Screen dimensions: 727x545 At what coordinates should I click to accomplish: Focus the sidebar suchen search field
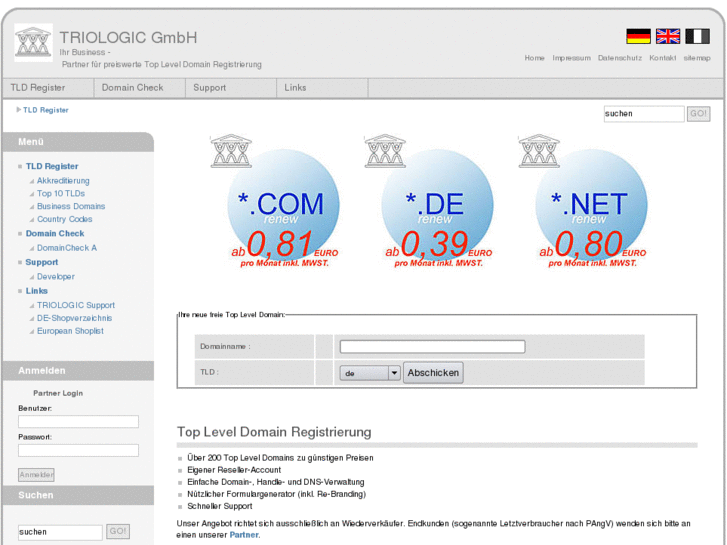(x=60, y=532)
